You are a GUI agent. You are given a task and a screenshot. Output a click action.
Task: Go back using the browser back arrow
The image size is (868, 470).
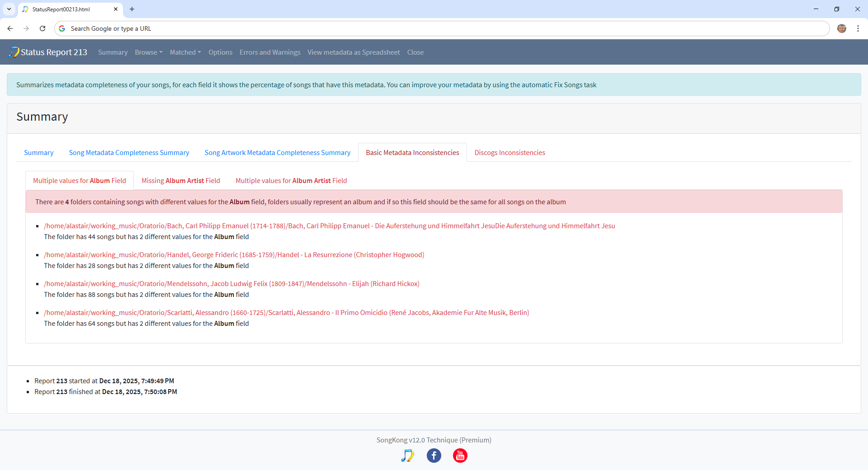[10, 28]
